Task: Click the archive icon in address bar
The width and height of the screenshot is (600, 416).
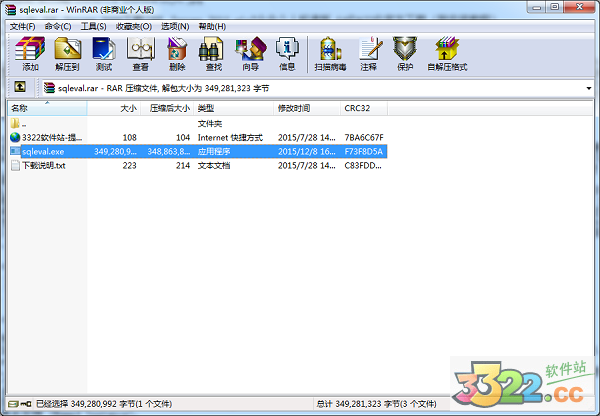Action: tap(49, 88)
